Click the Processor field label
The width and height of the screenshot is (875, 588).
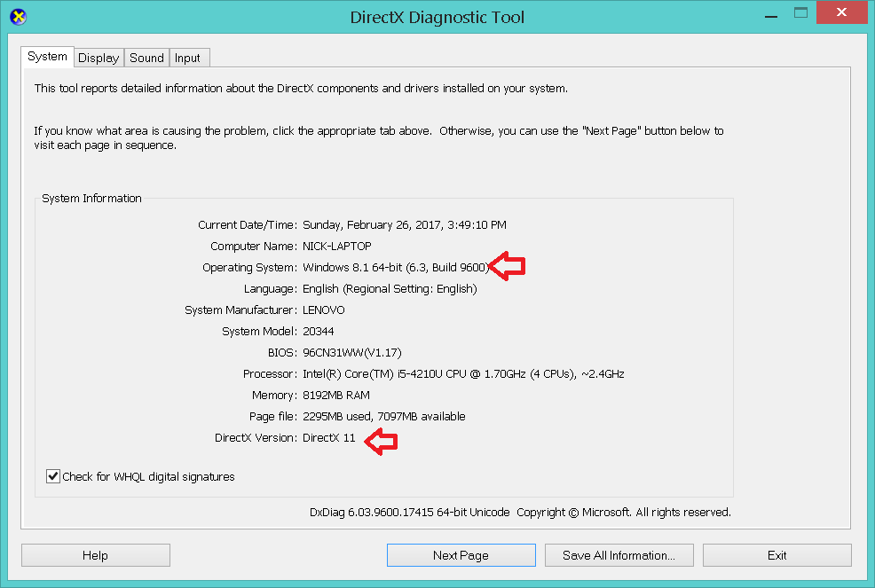coord(270,373)
